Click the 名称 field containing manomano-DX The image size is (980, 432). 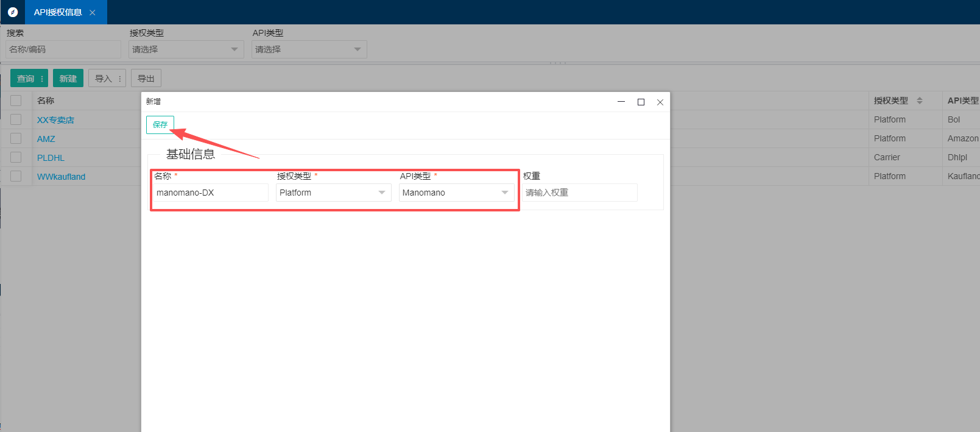[x=210, y=193]
